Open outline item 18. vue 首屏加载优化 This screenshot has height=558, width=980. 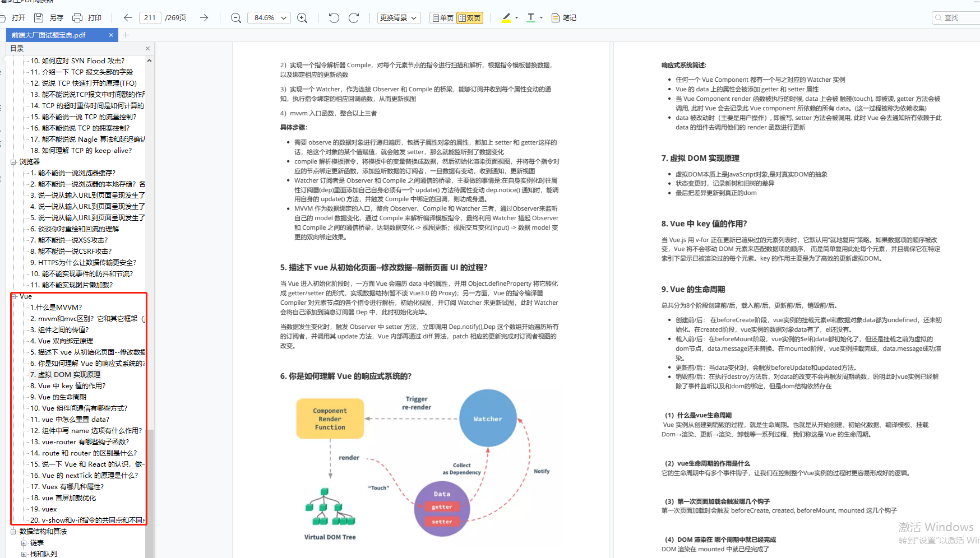click(x=63, y=498)
